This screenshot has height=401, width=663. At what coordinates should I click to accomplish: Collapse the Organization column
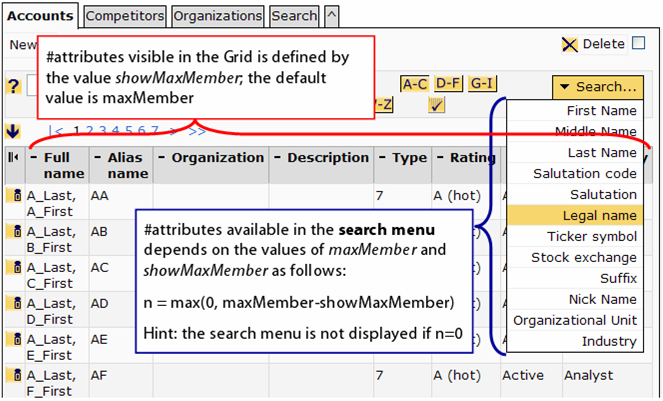pos(162,157)
